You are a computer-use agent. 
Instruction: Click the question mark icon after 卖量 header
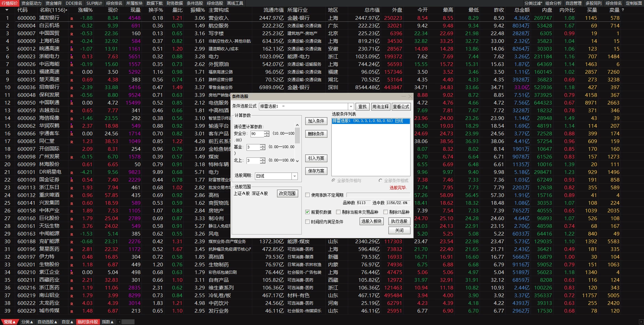pyautogui.click(x=623, y=10)
